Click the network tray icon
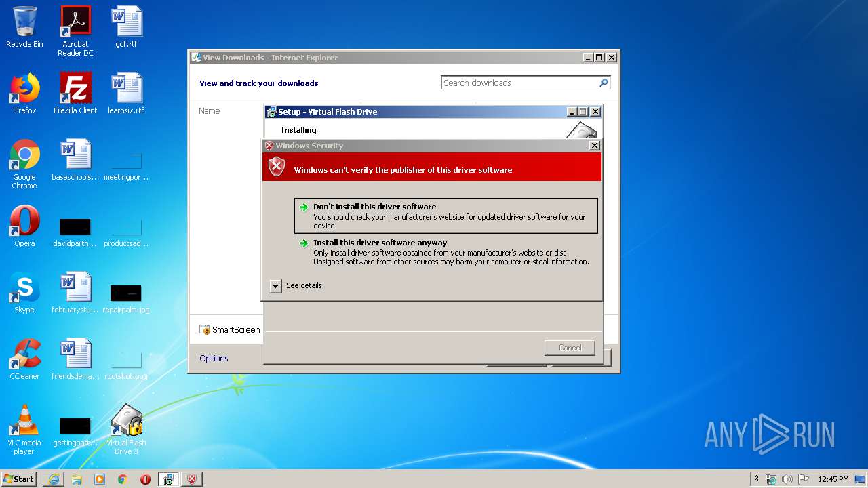The height and width of the screenshot is (488, 868). click(771, 479)
